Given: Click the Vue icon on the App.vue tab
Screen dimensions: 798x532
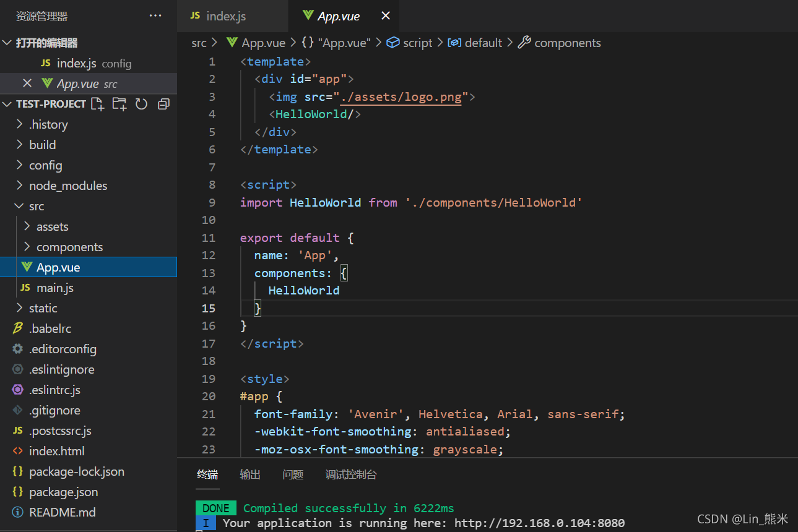Looking at the screenshot, I should pos(308,16).
